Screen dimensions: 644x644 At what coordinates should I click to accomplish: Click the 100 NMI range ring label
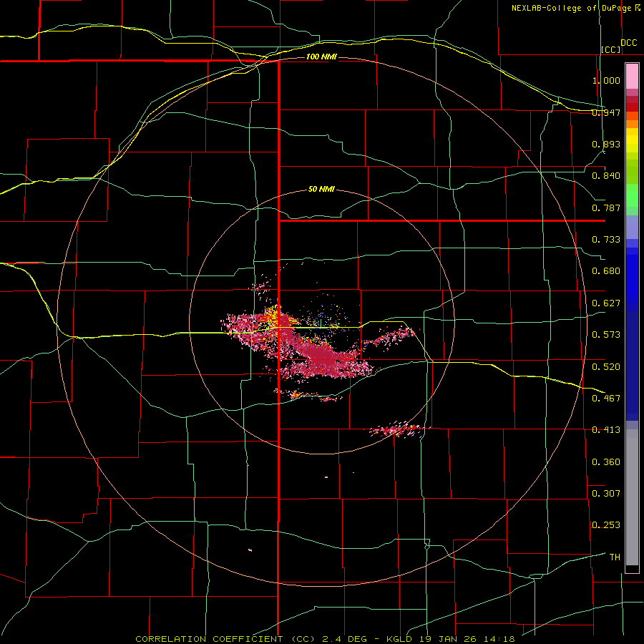pyautogui.click(x=321, y=57)
